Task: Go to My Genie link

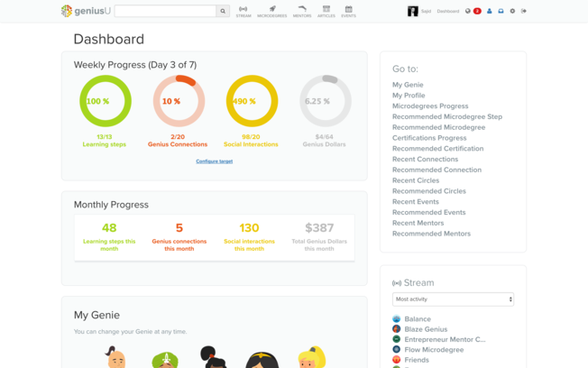Action: (x=408, y=85)
